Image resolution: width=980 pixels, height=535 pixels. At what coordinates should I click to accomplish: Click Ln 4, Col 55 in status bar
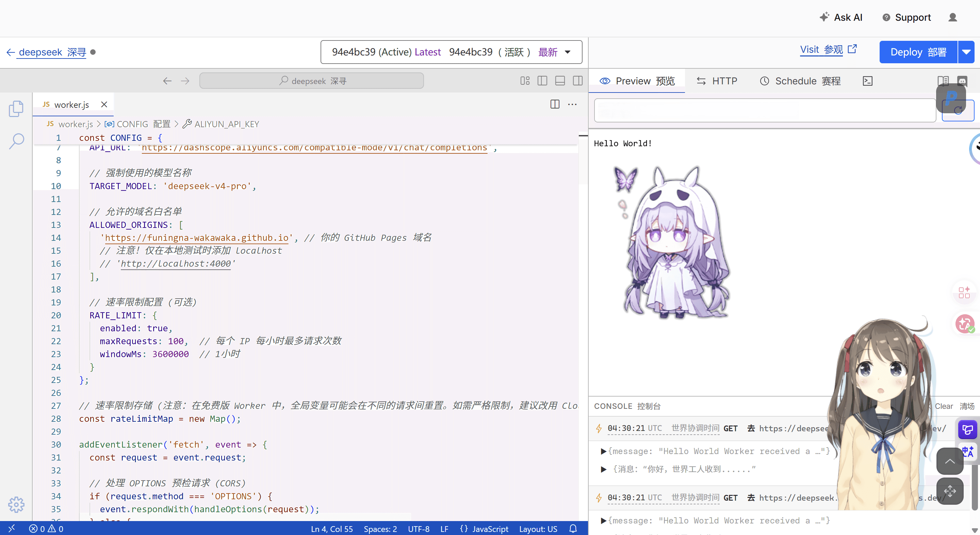(332, 529)
